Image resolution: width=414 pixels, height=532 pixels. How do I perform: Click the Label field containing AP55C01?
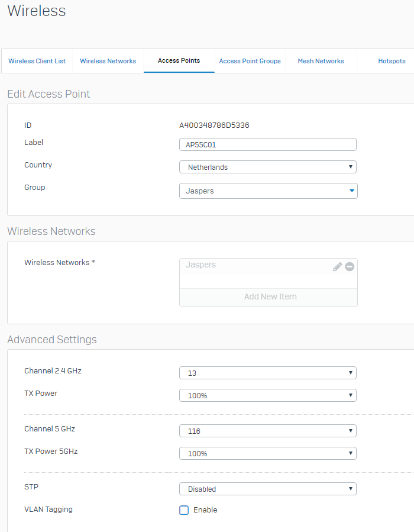tap(267, 145)
